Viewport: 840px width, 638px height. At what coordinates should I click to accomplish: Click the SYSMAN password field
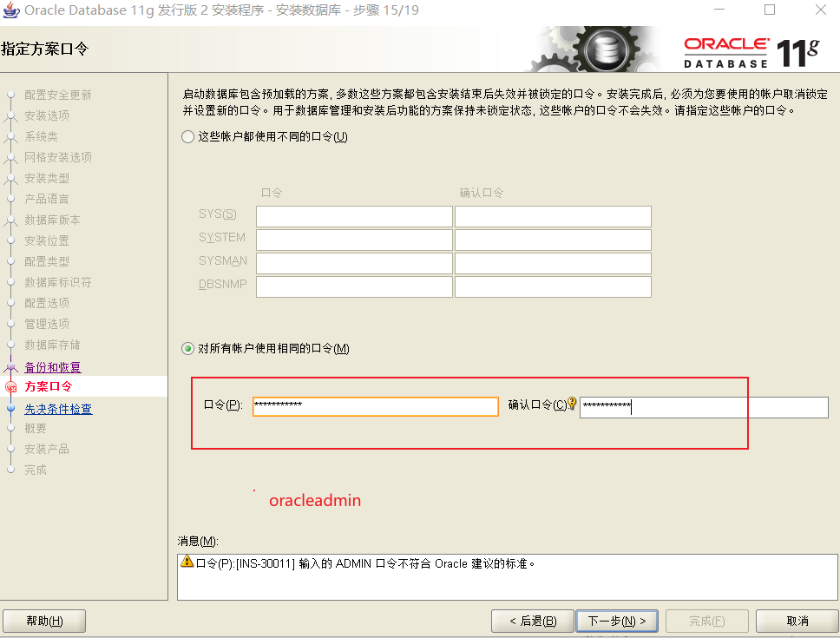pos(354,263)
